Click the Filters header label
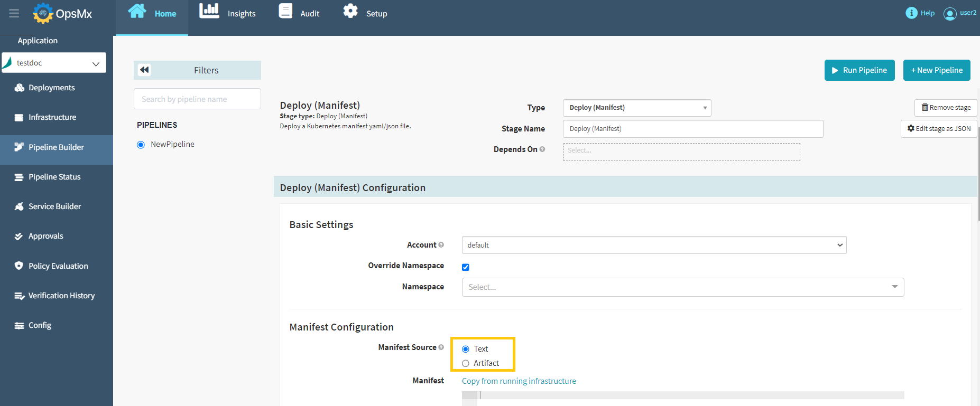Screen dimensions: 980x406 pyautogui.click(x=206, y=70)
